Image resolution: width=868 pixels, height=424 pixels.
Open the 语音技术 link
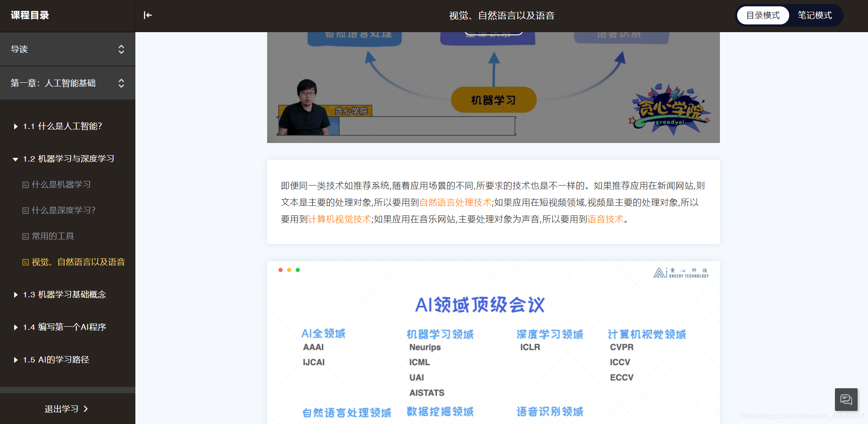click(605, 220)
